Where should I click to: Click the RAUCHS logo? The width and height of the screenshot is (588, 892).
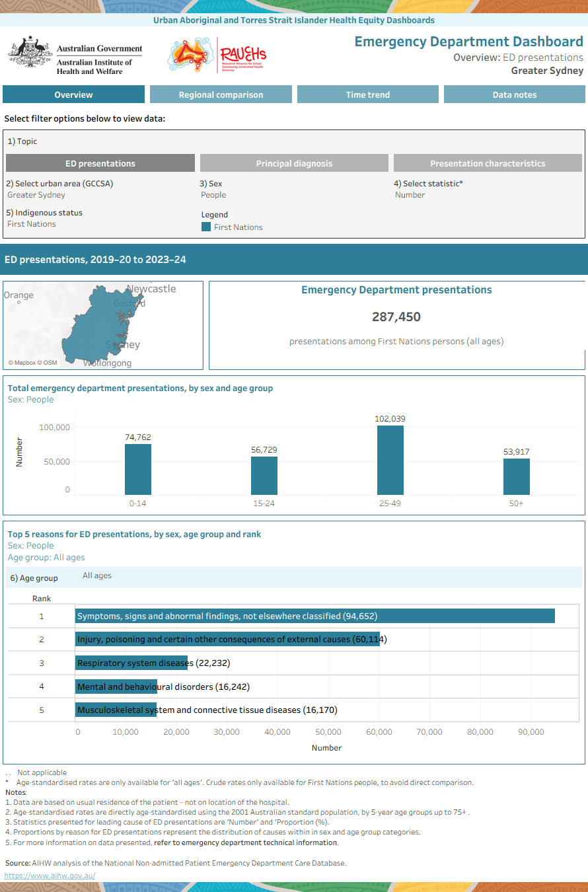pyautogui.click(x=217, y=55)
